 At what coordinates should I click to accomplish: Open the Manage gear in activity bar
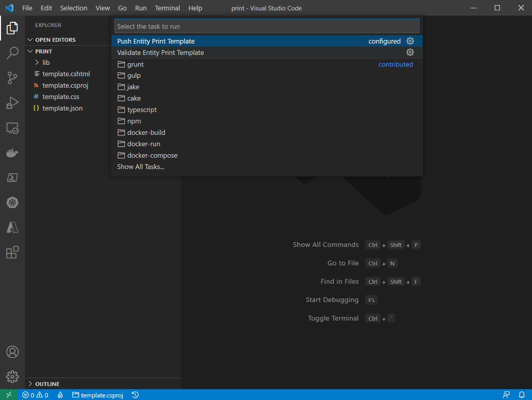click(12, 377)
